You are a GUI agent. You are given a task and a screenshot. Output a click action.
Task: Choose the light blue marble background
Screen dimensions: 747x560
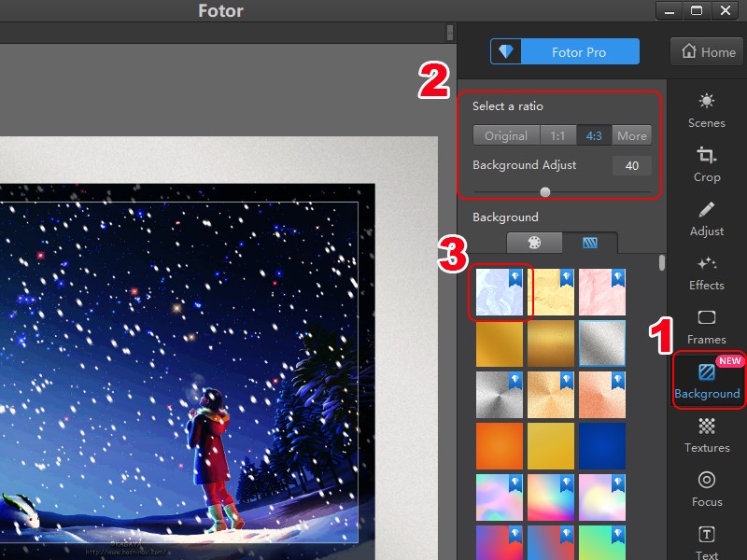pos(500,292)
